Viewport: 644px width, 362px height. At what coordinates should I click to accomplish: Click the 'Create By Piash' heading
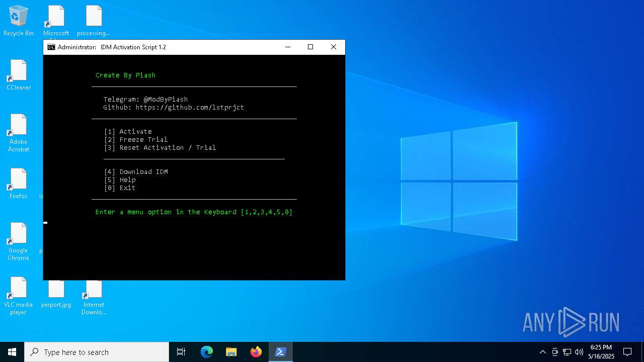click(x=126, y=75)
